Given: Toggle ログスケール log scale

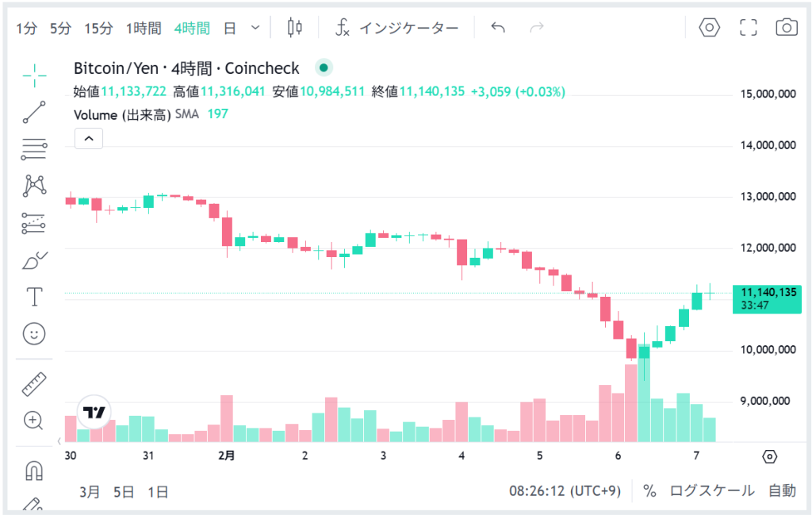Looking at the screenshot, I should 712,491.
